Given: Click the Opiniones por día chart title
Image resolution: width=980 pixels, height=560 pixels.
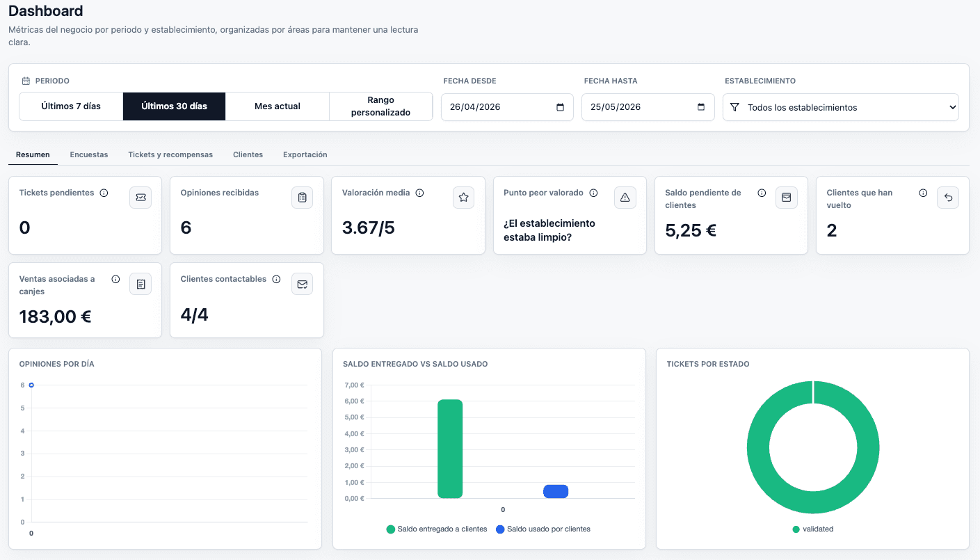Looking at the screenshot, I should click(57, 364).
